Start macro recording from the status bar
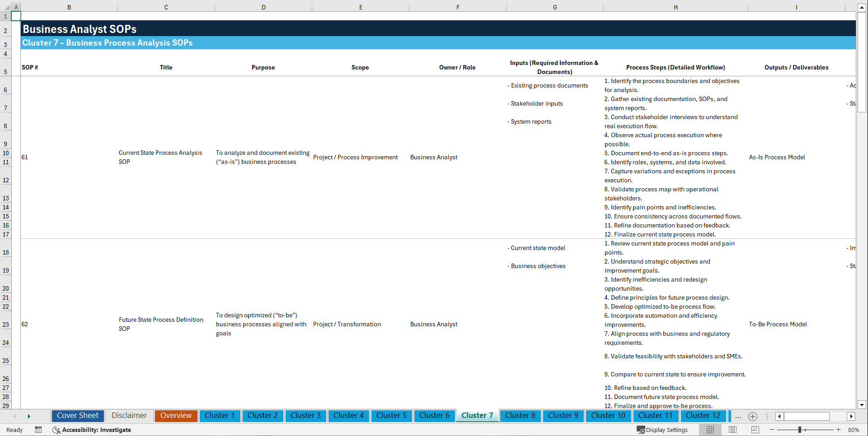 coord(38,430)
